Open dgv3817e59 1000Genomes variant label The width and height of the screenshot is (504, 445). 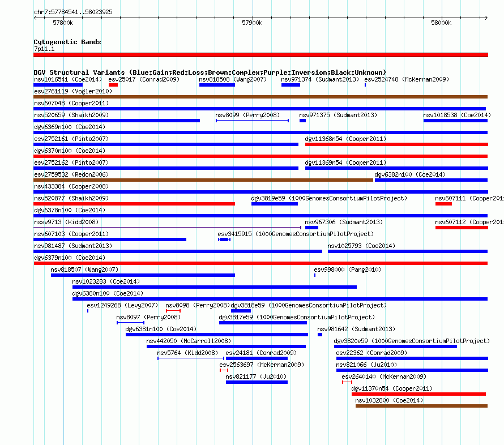click(x=297, y=317)
